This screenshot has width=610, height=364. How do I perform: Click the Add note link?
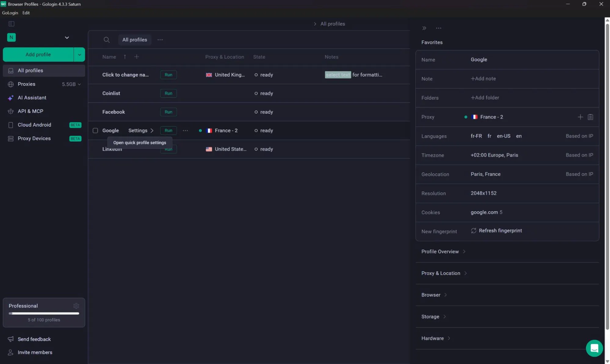[483, 79]
